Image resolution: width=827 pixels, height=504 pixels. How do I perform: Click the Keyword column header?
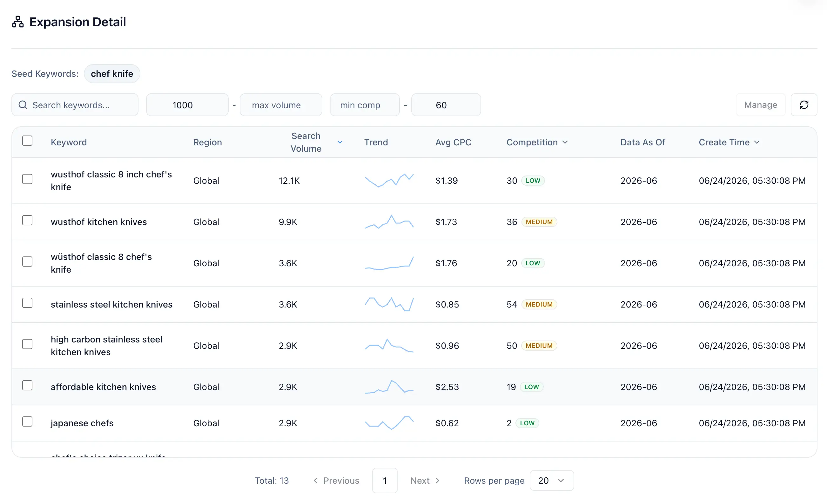coord(69,142)
